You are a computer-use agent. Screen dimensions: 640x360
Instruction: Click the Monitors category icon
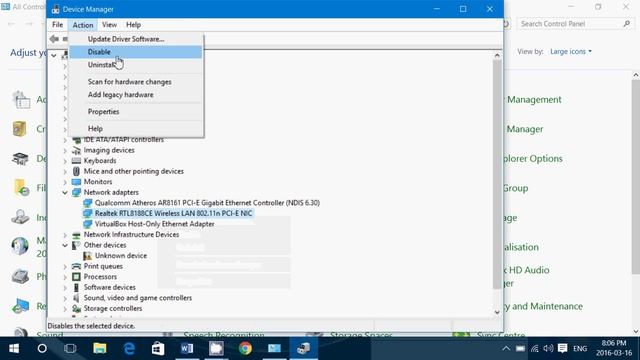coord(76,182)
